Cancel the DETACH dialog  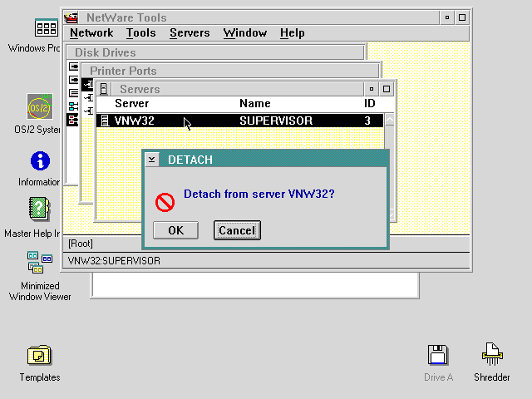click(237, 230)
